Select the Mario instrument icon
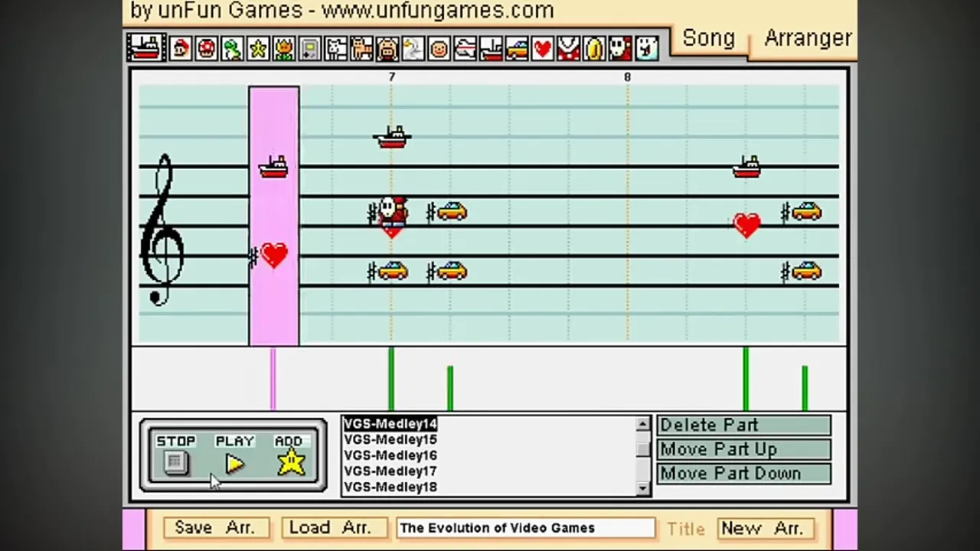 click(x=181, y=49)
